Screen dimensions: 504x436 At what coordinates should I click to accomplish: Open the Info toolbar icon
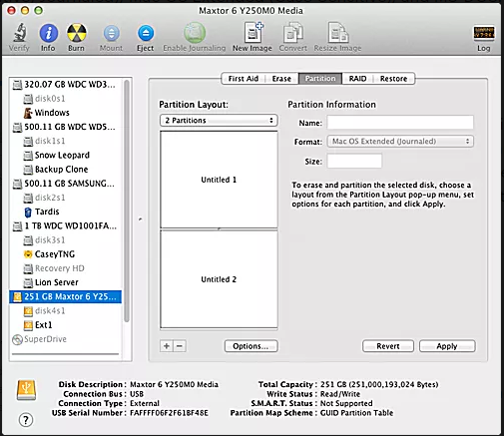pos(49,33)
